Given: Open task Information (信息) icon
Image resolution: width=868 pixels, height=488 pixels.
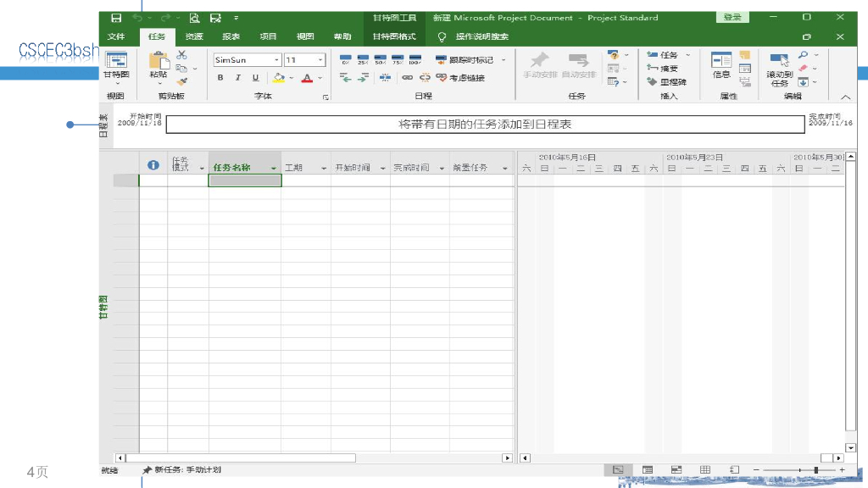Looking at the screenshot, I should pos(721,64).
